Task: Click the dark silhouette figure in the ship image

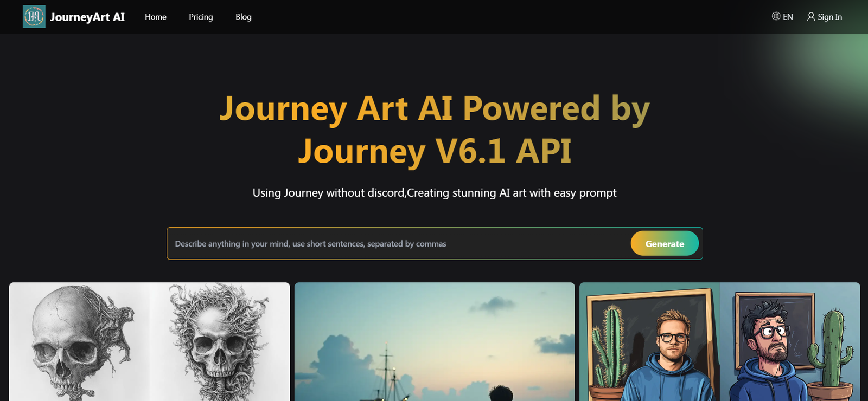Action: [x=499, y=393]
